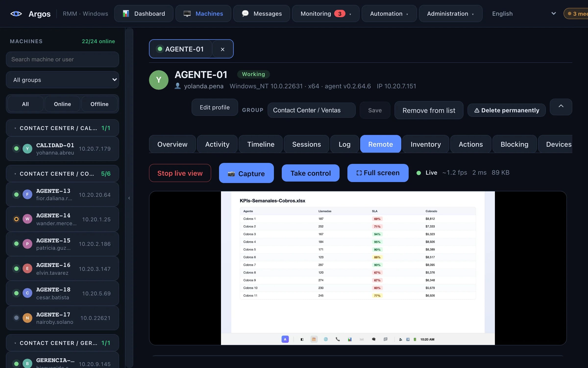The width and height of the screenshot is (588, 368).
Task: Collapse the machine header details chevron
Action: 561,106
